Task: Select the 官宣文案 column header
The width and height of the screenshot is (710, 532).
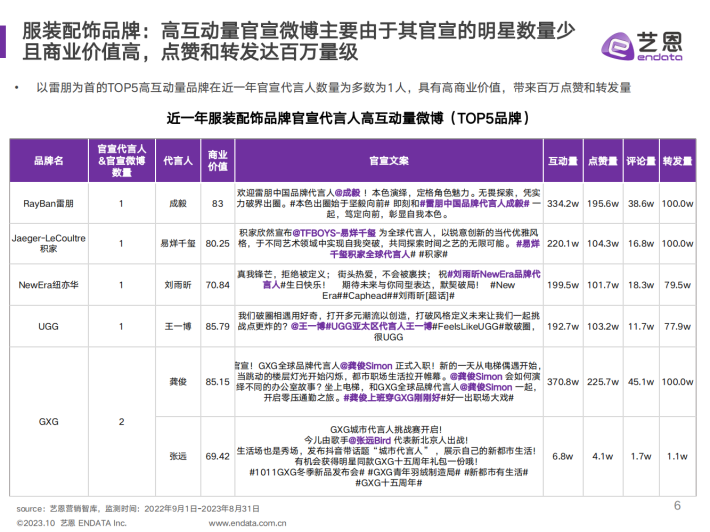Action: click(x=389, y=161)
